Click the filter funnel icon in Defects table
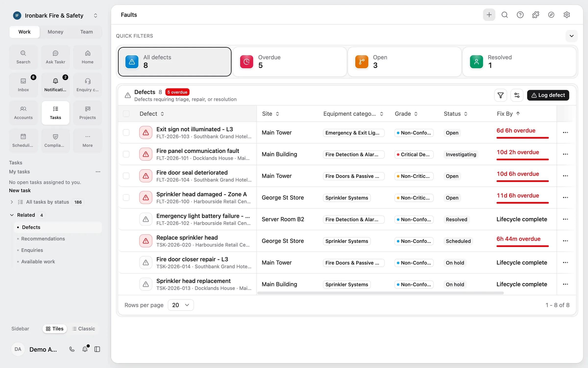The image size is (588, 368). click(x=501, y=95)
